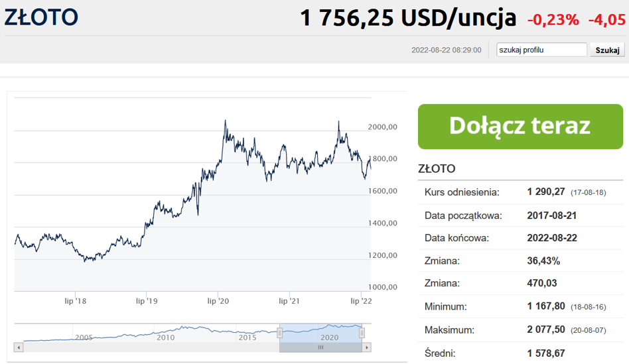Click the "lip '18" axis label

(76, 301)
